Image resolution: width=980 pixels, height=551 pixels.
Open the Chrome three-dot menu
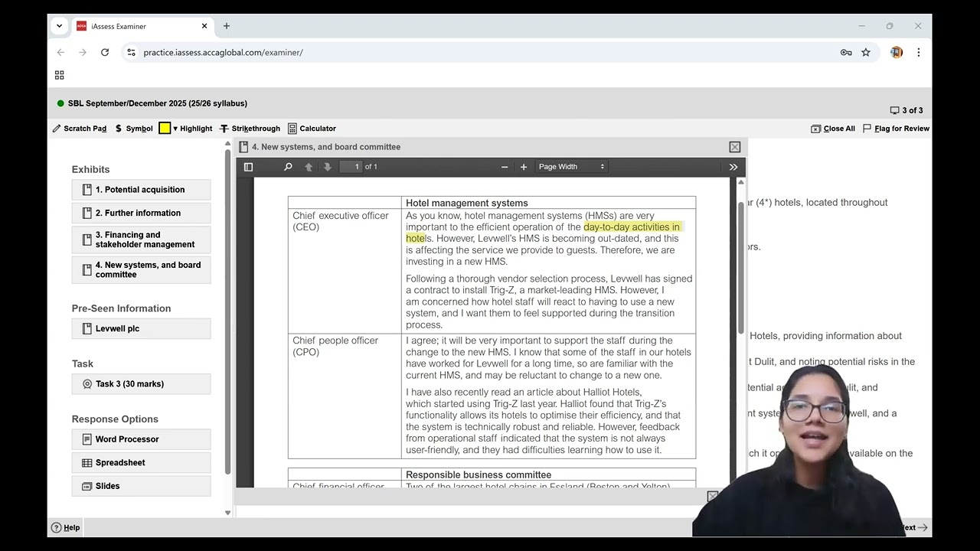[x=918, y=52]
